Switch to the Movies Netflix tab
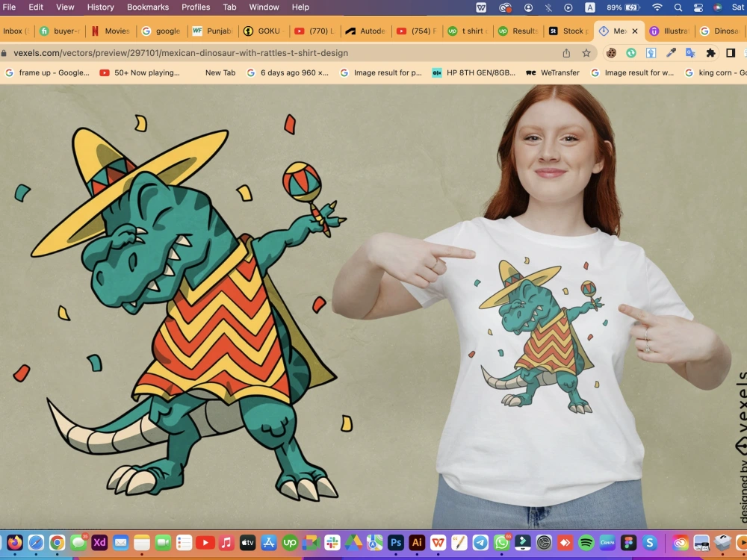747x560 pixels. coord(111,31)
